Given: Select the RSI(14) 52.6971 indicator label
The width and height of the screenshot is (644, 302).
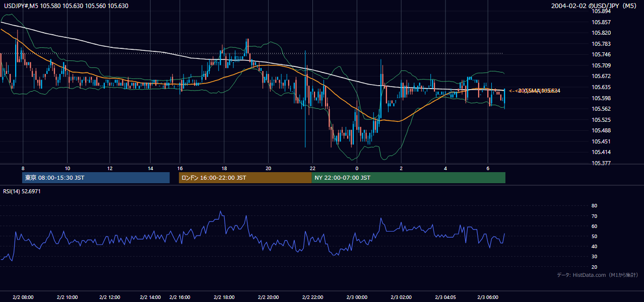Looking at the screenshot, I should [x=22, y=191].
